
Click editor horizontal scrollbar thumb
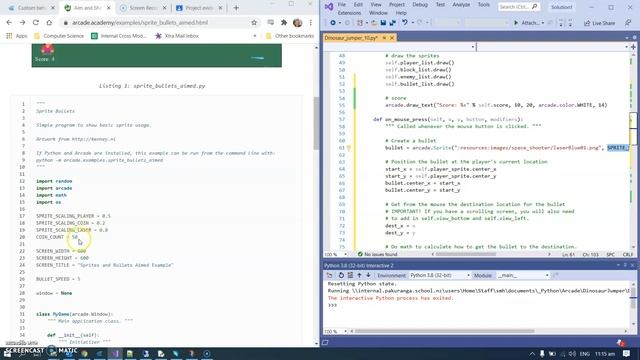click(x=465, y=254)
